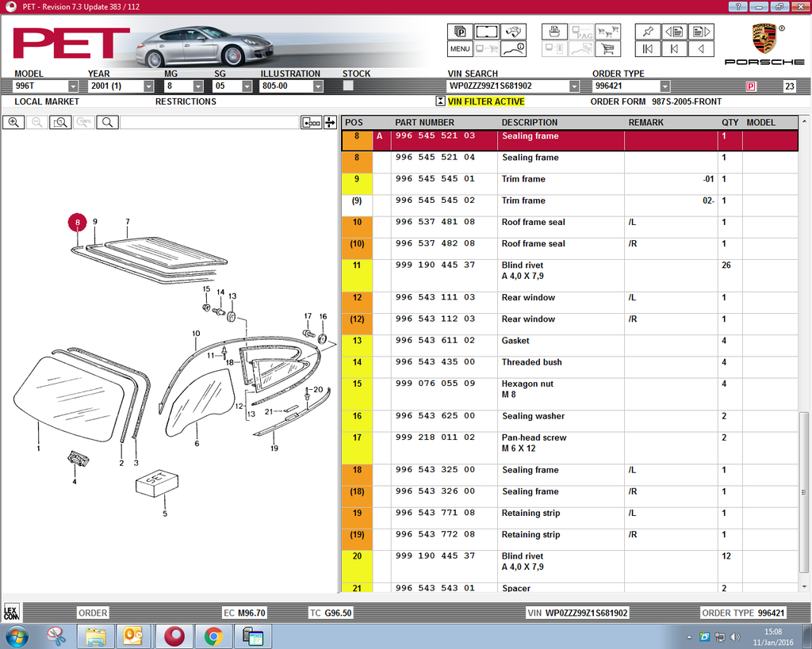Click the red P icon near 23
The image size is (812, 649).
click(751, 86)
